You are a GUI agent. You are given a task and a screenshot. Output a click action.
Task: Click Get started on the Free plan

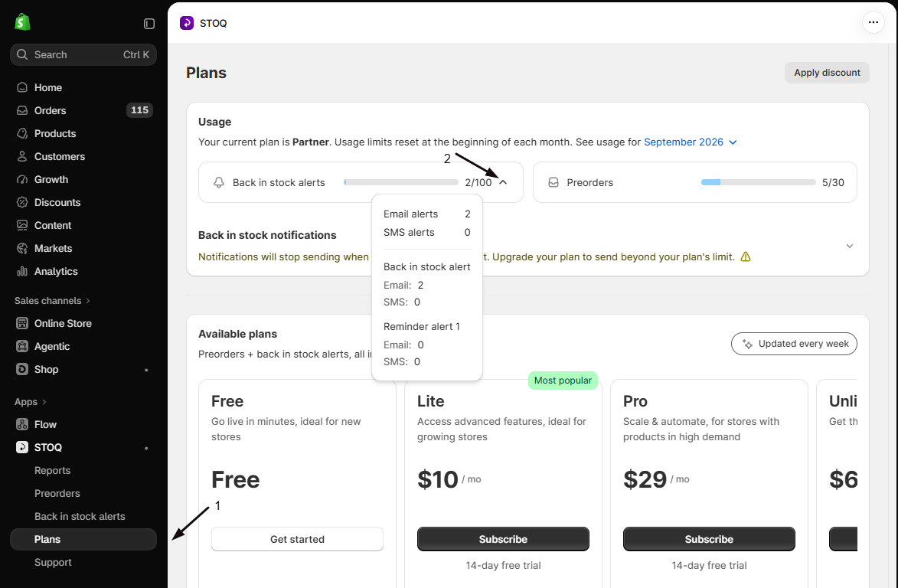click(x=297, y=539)
